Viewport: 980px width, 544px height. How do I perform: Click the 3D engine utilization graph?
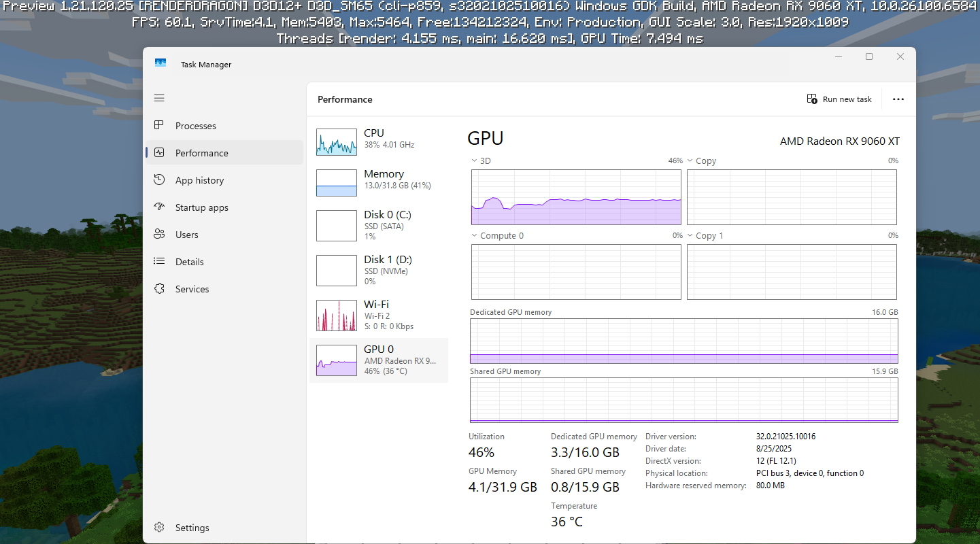[576, 197]
